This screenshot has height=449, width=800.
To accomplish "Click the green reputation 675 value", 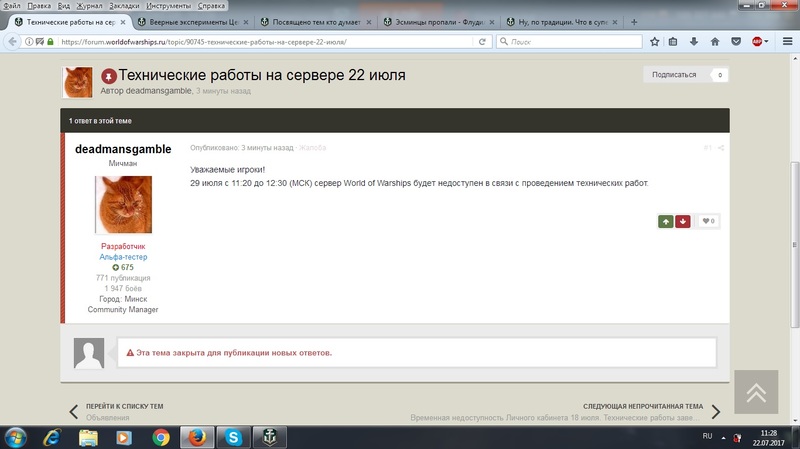I will pos(123,267).
